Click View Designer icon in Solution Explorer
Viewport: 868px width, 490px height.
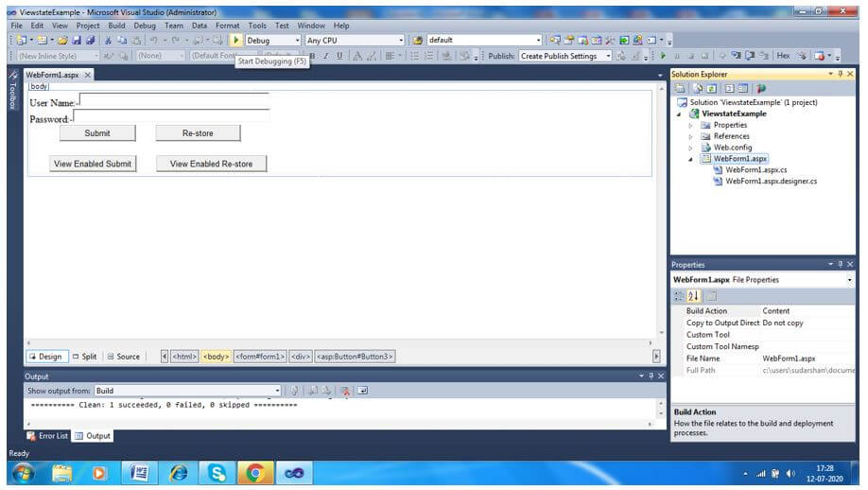(x=743, y=89)
